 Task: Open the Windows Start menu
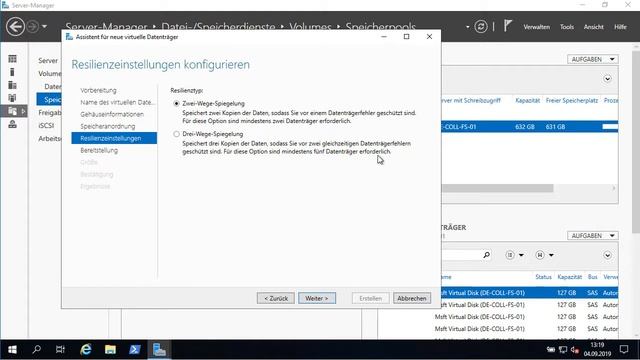[x=12, y=350]
